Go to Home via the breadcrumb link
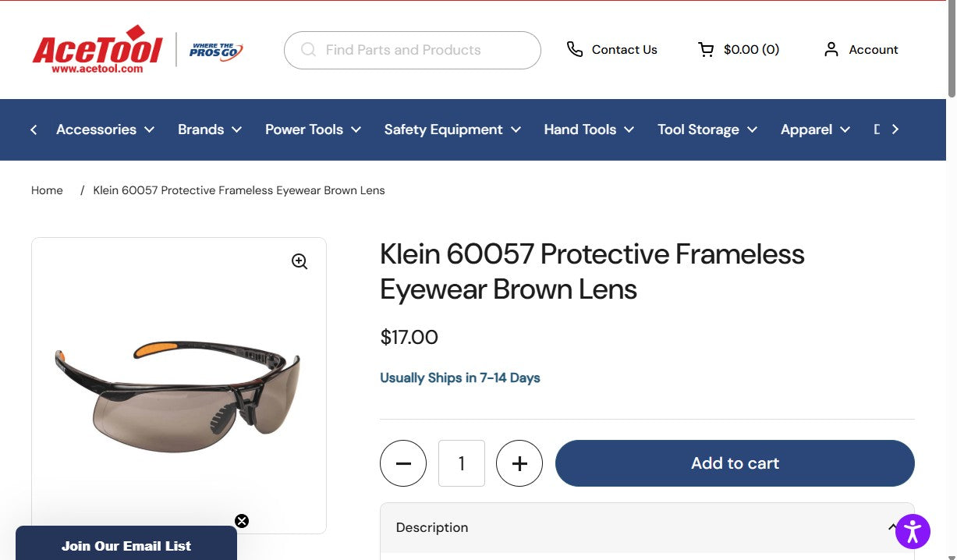Screen dimensions: 957x560 pos(47,190)
